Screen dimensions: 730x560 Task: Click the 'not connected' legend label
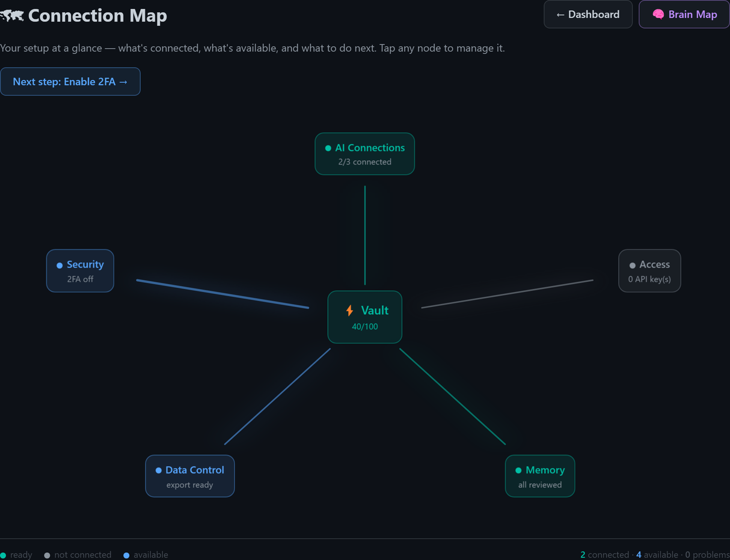83,555
